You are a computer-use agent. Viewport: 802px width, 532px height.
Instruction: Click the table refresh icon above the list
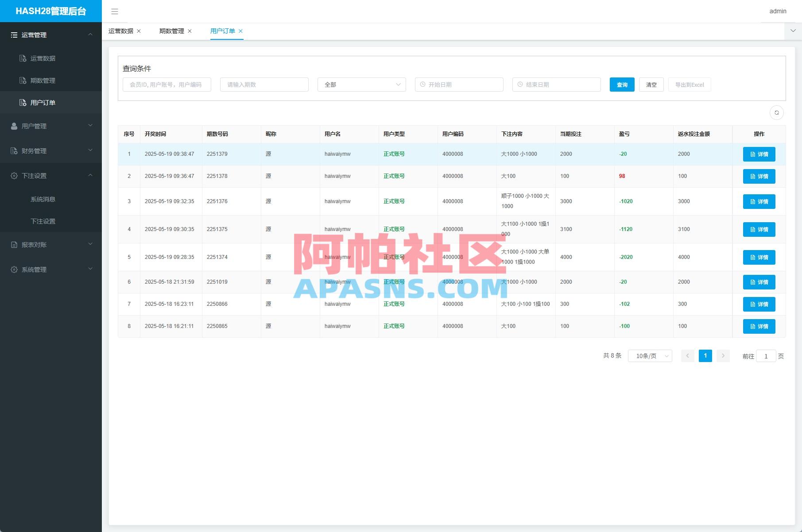tap(776, 113)
